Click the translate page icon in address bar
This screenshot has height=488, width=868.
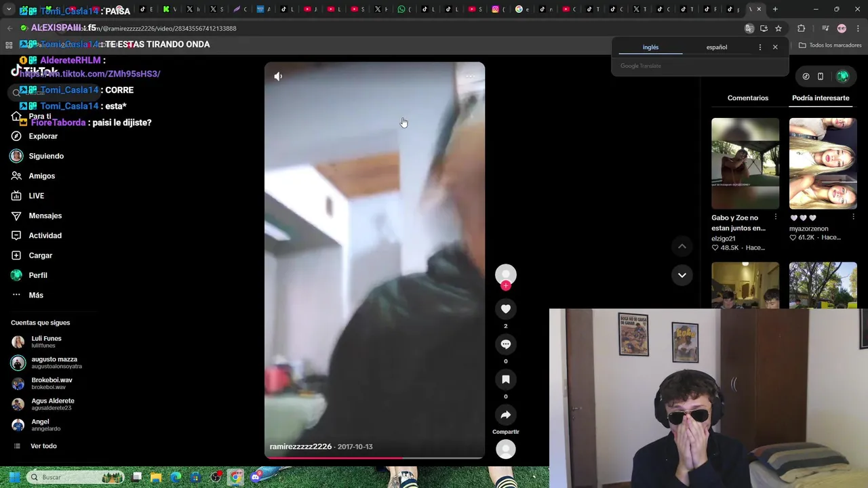point(749,28)
